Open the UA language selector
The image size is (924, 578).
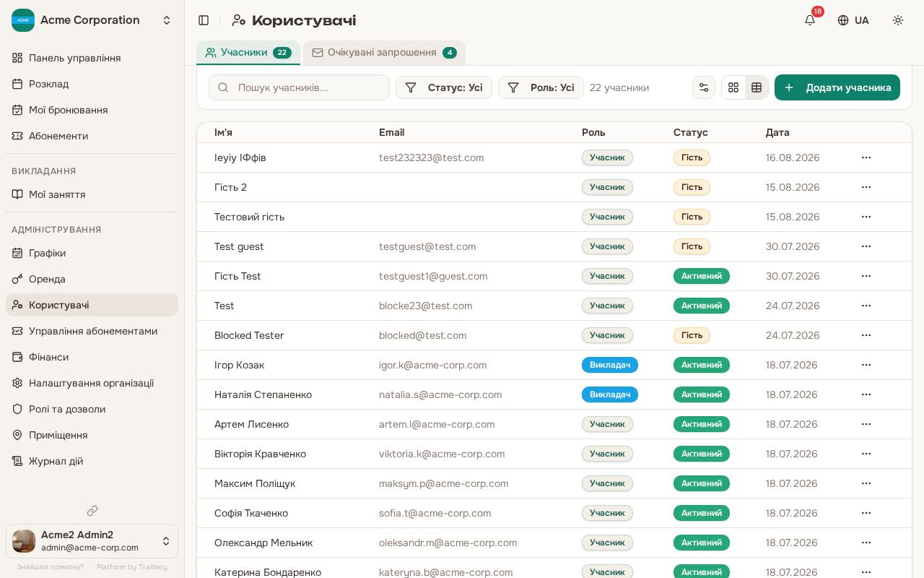(x=853, y=20)
